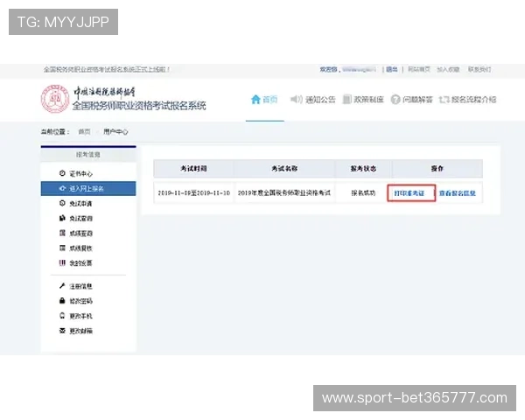Click the 报考信息 sidebar header
The width and height of the screenshot is (525, 420).
point(88,154)
